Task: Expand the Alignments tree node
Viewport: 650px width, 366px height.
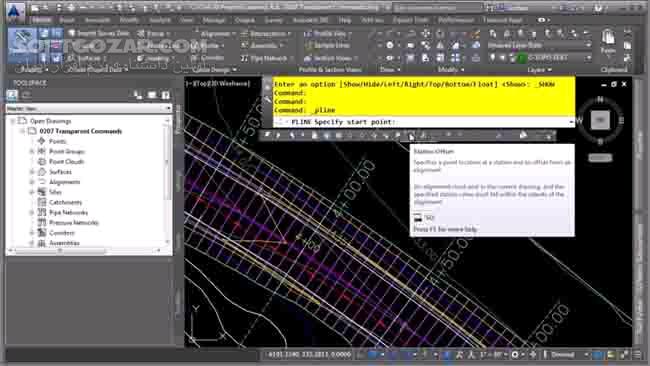Action: 32,182
